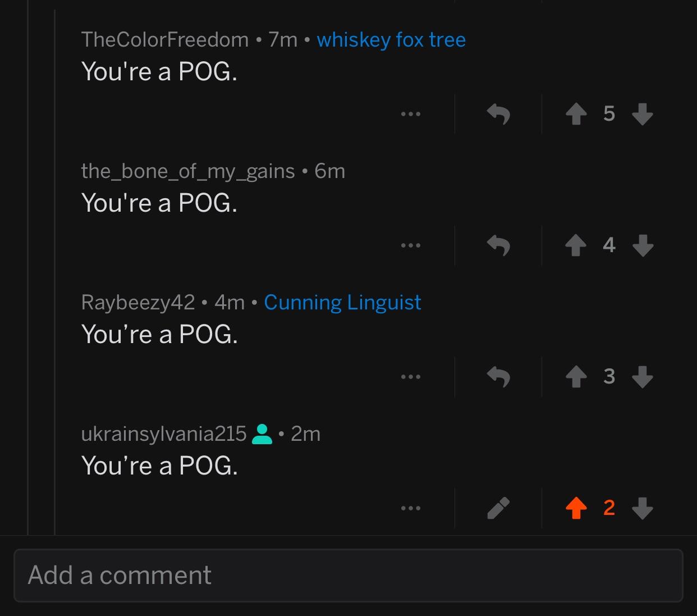Open ukrainsylvania215's user profile

(x=164, y=434)
